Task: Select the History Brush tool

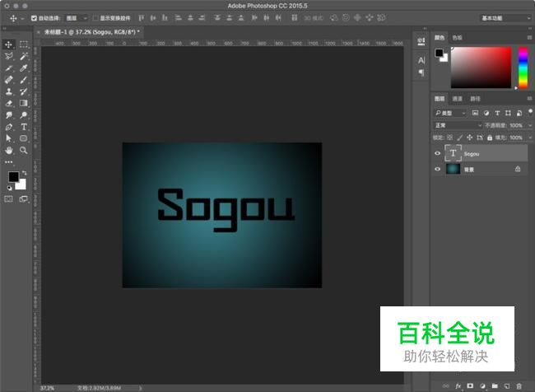Action: coord(24,91)
